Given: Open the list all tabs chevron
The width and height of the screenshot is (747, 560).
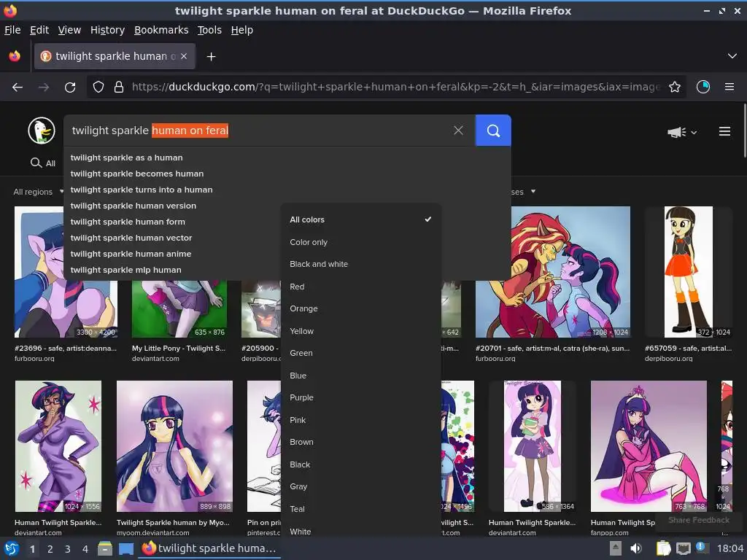Looking at the screenshot, I should pos(732,56).
